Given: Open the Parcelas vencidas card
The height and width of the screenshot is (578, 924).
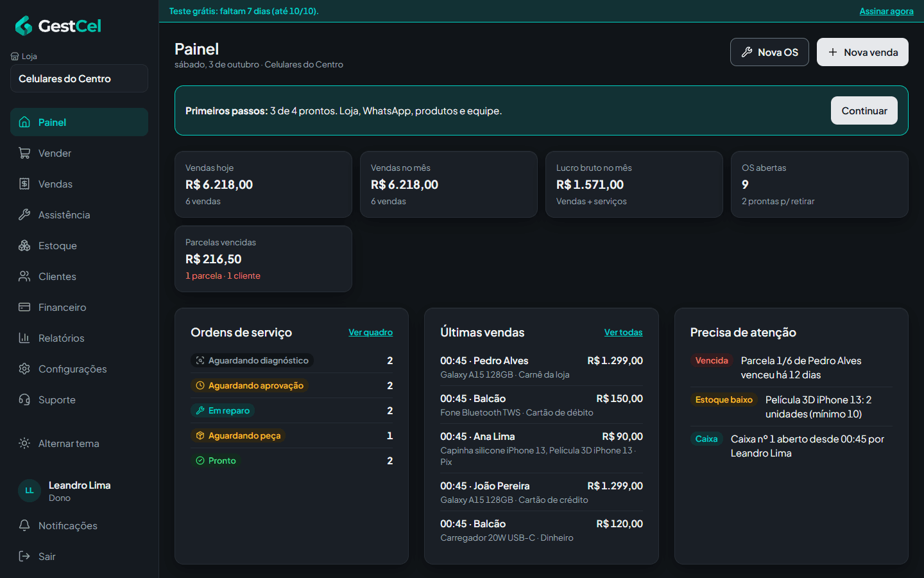Looking at the screenshot, I should 263,259.
